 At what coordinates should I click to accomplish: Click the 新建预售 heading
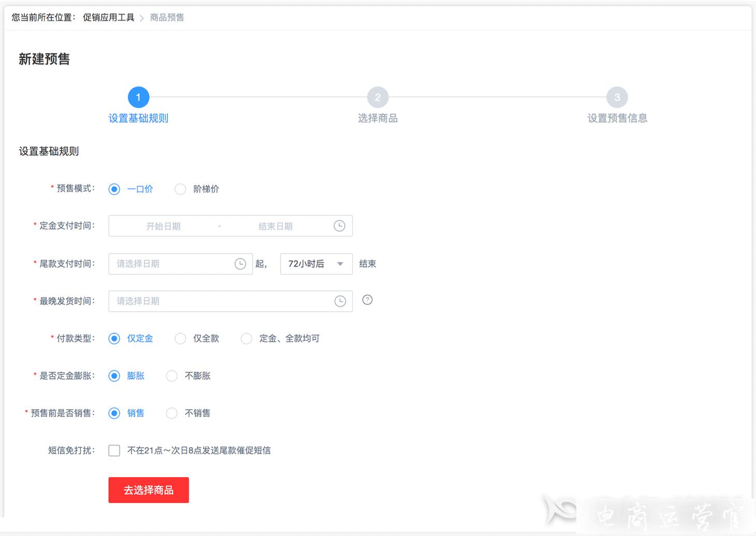click(x=45, y=59)
